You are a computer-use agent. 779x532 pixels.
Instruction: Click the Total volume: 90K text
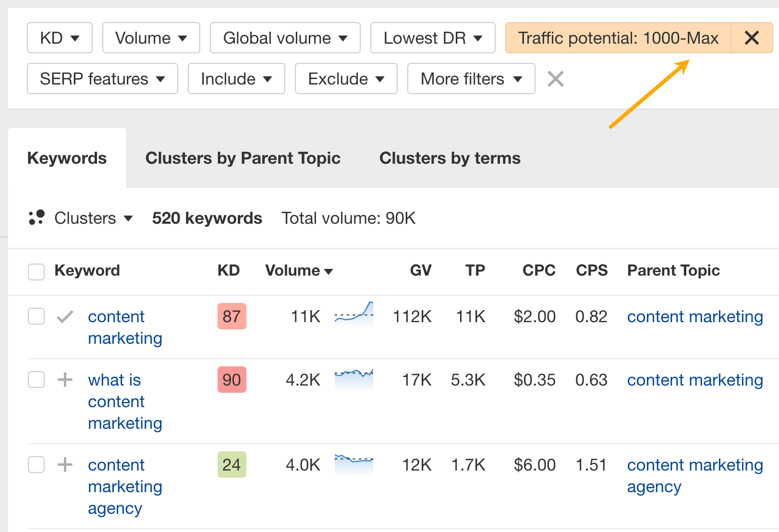pos(348,218)
